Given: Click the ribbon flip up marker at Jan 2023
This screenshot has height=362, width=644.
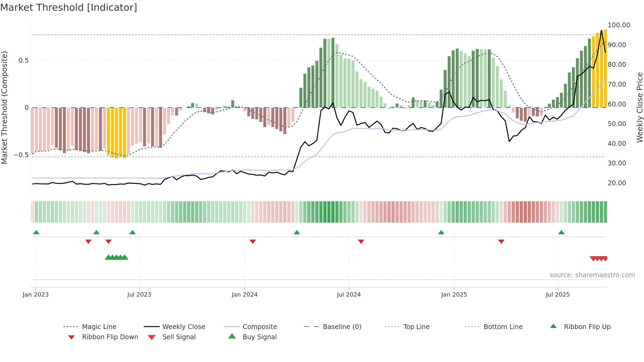Looking at the screenshot, I should pyautogui.click(x=36, y=232).
